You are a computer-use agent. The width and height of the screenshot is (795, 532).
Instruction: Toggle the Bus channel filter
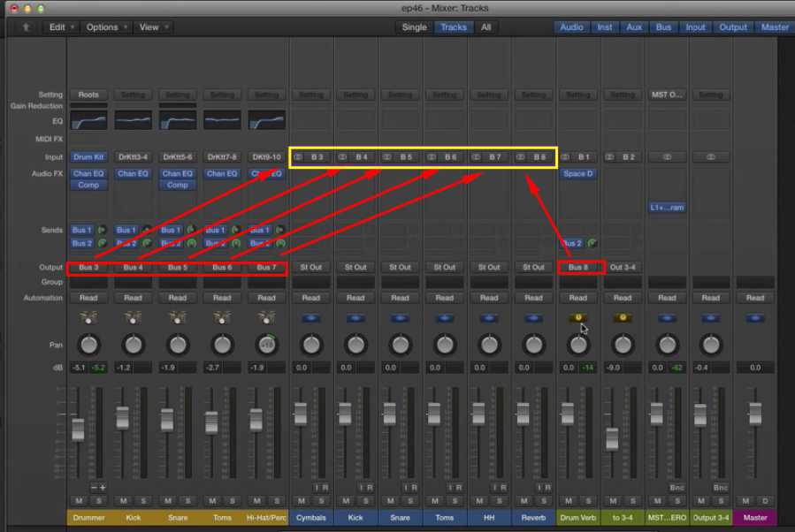(663, 27)
